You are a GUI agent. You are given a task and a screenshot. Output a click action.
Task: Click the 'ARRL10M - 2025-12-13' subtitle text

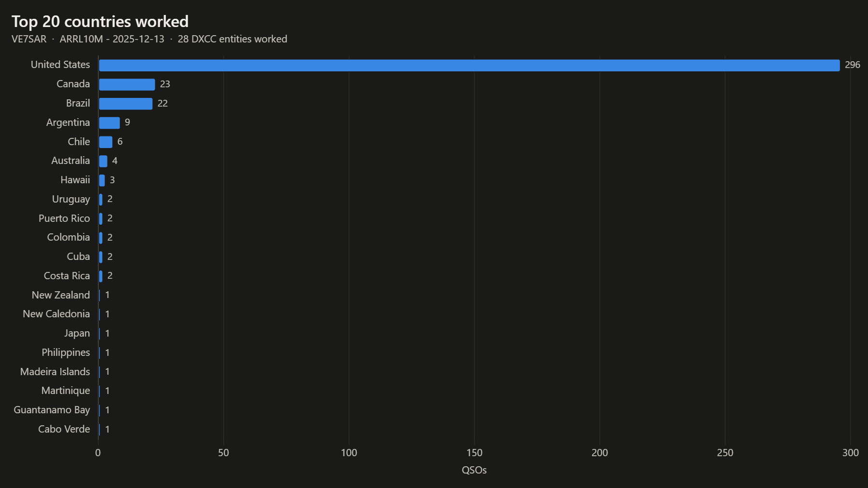112,39
